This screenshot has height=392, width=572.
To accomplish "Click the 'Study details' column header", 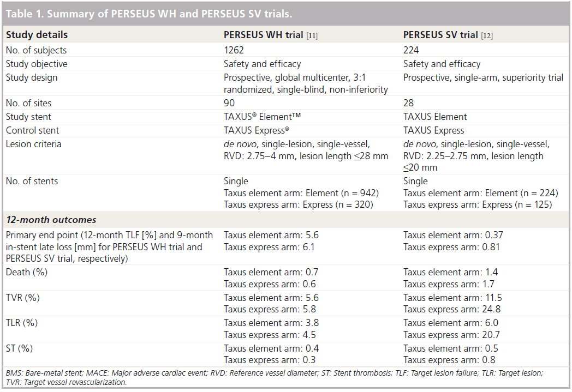I will click(37, 35).
